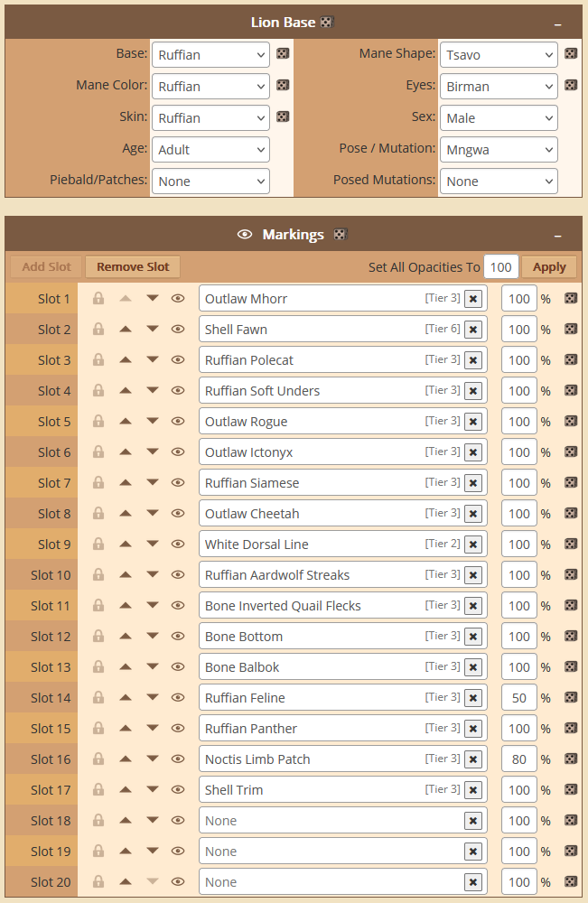The width and height of the screenshot is (588, 903).
Task: Edit Slot 17 opacity field
Action: (518, 790)
